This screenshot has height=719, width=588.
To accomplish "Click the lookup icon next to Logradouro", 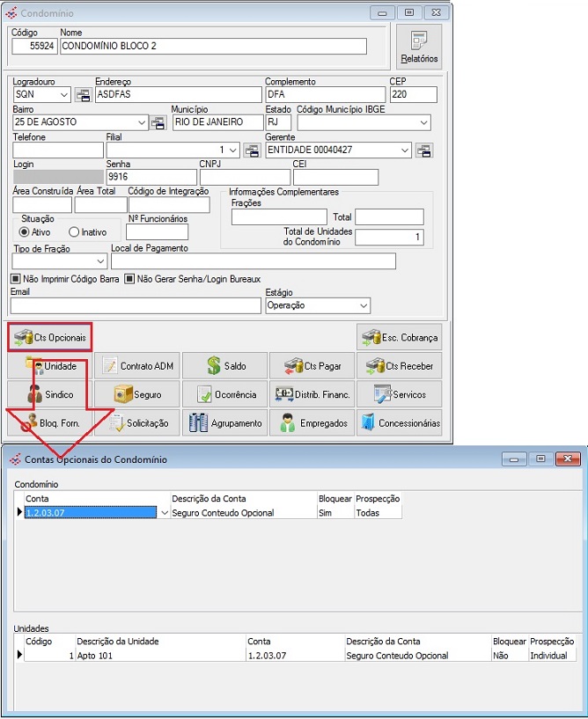I will point(83,95).
